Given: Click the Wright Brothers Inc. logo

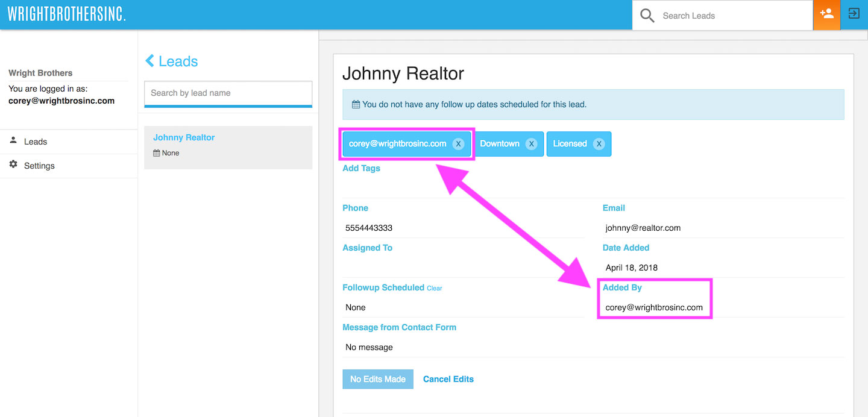Looking at the screenshot, I should [x=66, y=14].
